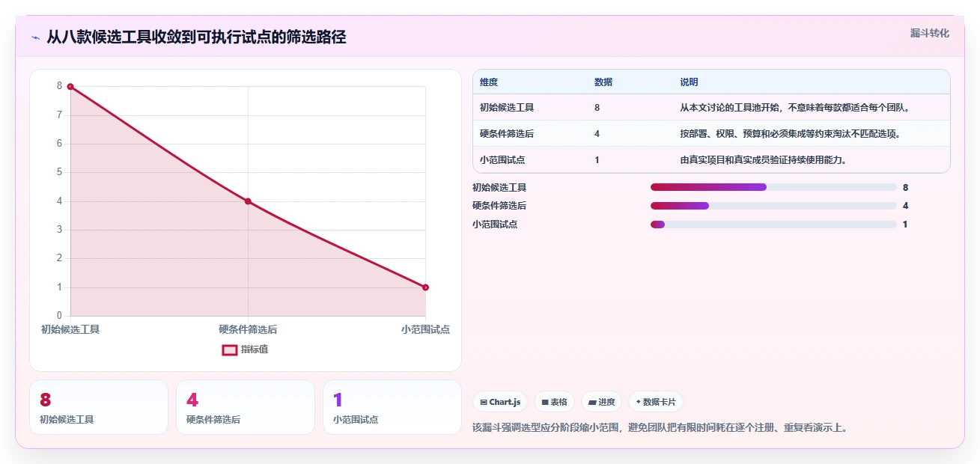Click the x-axis label 小范围试点
Screen dimensions: 980x464
point(425,329)
